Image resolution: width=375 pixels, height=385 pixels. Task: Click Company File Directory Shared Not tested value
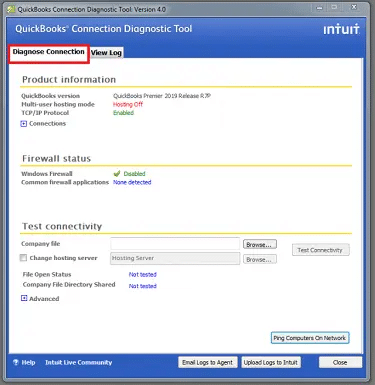point(143,286)
